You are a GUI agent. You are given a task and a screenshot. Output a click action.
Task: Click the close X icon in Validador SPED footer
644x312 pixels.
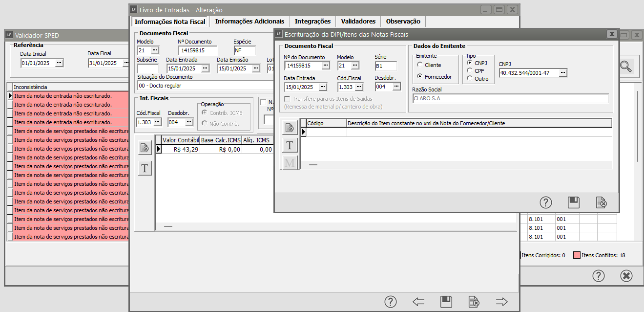[626, 276]
